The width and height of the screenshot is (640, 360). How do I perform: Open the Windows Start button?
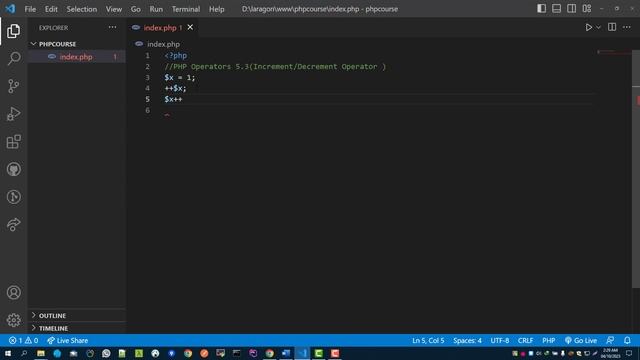click(x=8, y=353)
